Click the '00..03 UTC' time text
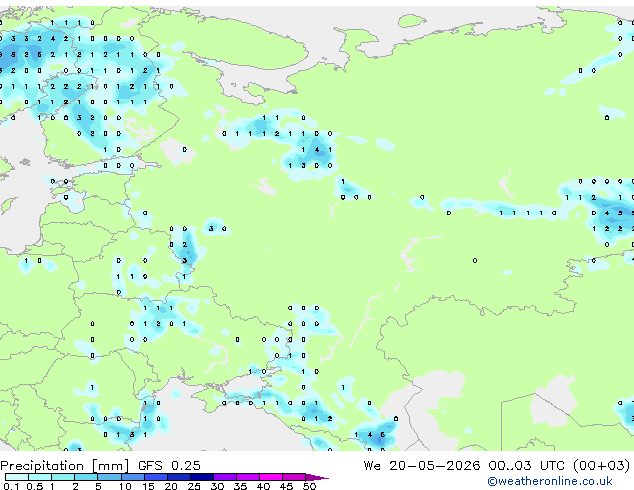 click(526, 465)
